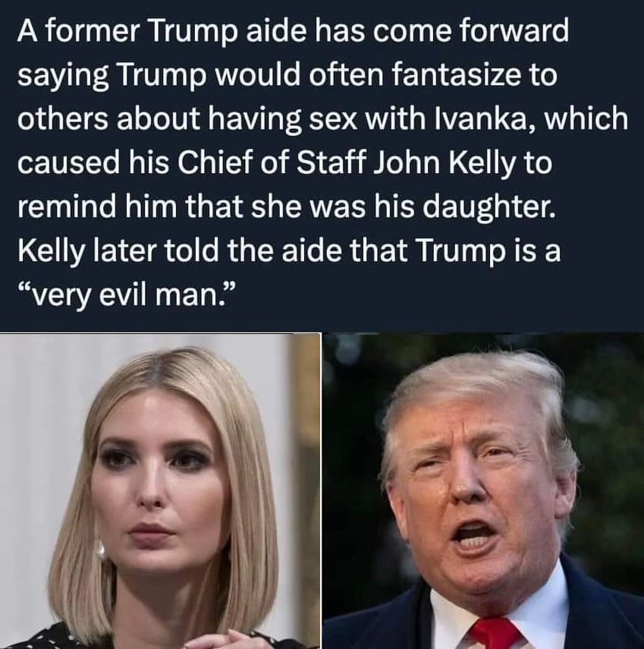Select the quoted phrase "very evil man."

coord(127,295)
